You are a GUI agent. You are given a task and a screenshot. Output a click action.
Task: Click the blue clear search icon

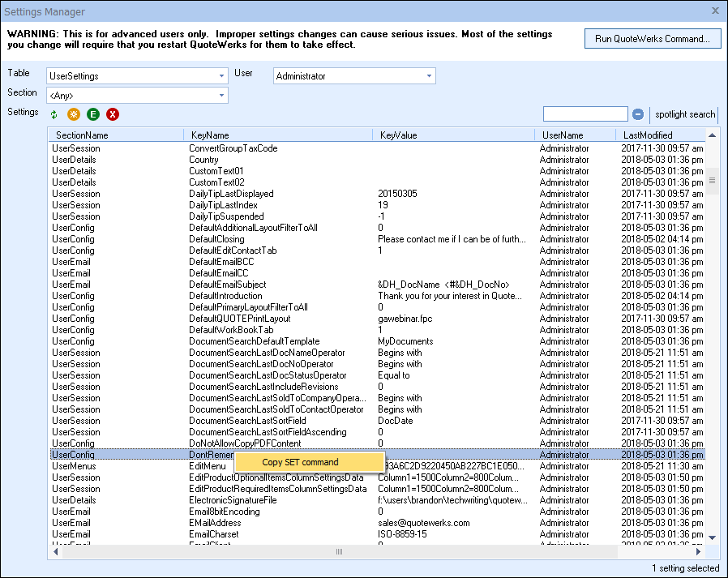tap(638, 115)
